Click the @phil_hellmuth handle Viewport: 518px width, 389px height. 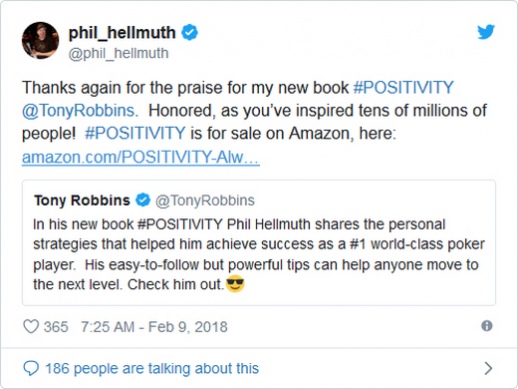click(x=119, y=53)
